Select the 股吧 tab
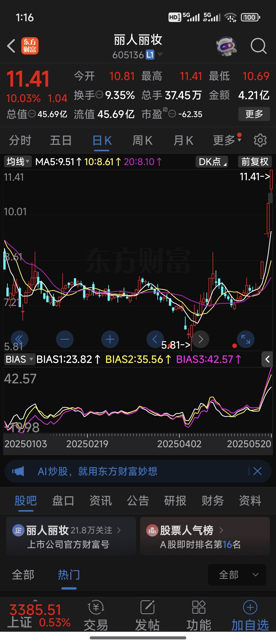The width and height of the screenshot is (276, 644). click(x=26, y=501)
